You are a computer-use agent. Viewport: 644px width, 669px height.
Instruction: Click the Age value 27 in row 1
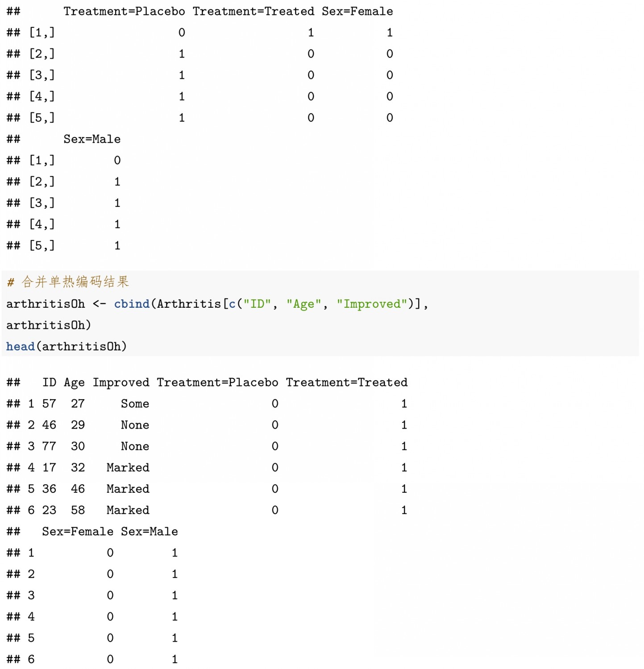click(78, 404)
